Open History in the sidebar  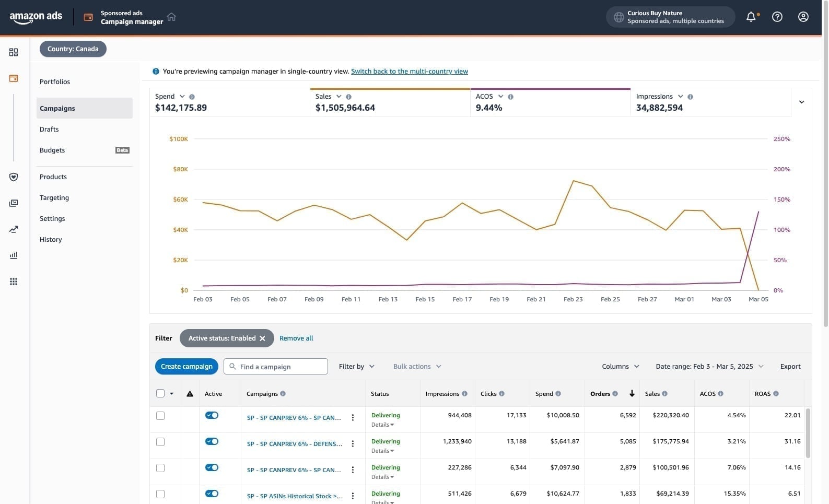point(51,240)
